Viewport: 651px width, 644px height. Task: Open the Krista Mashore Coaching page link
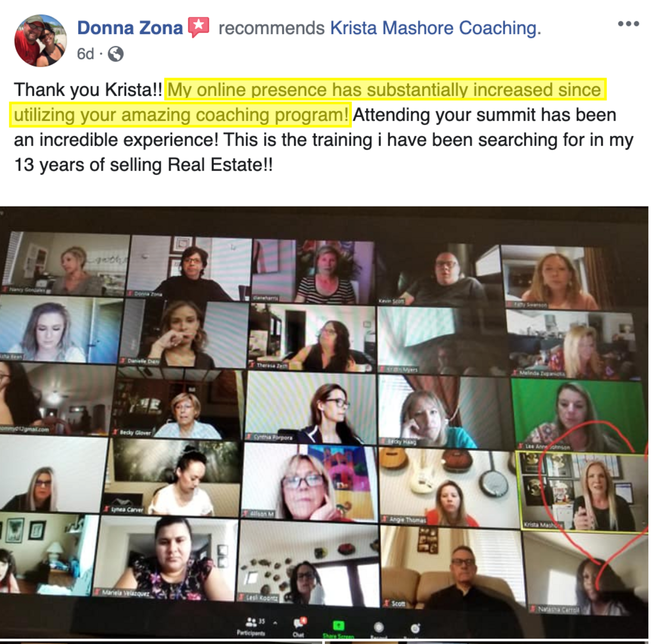pos(434,28)
